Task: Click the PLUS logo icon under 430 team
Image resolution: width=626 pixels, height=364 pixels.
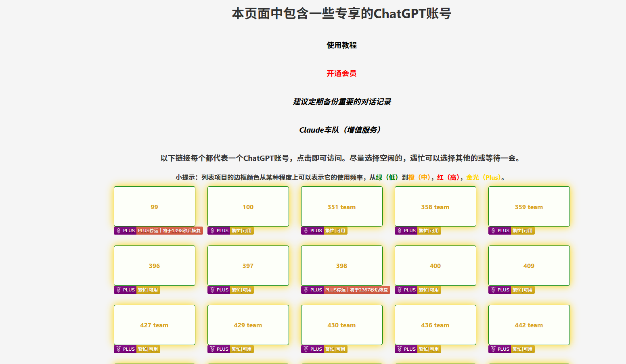Action: 306,349
